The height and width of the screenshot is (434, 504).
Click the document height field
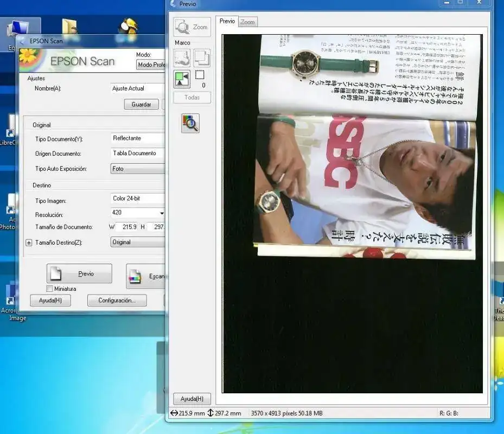pos(157,227)
